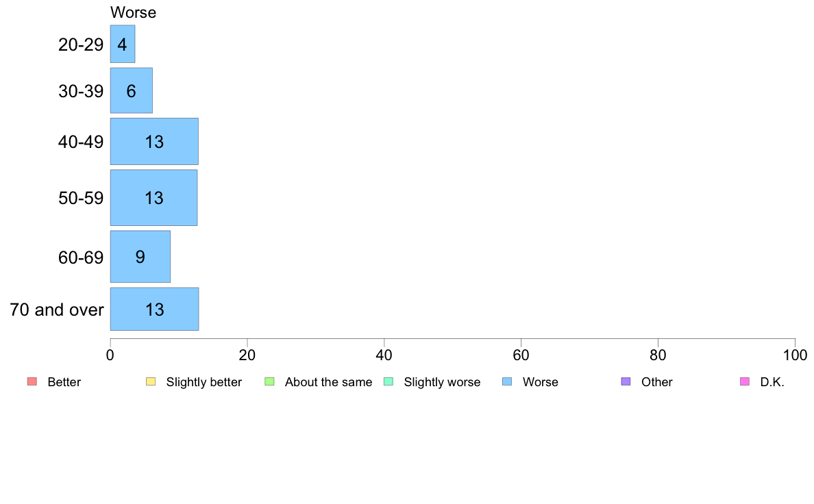Click the 100 tick on x-axis
The height and width of the screenshot is (504, 814).
point(795,355)
